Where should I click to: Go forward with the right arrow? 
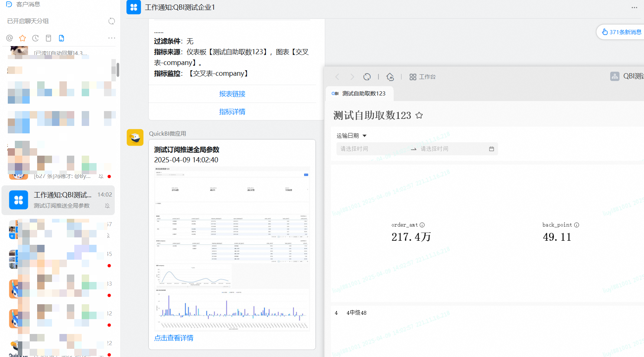pos(352,77)
